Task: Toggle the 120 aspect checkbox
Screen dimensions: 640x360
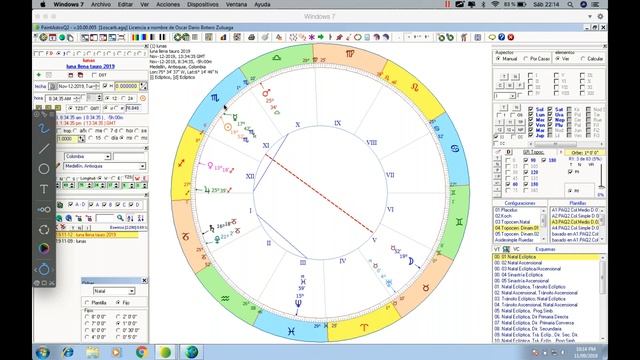Action: point(526,172)
